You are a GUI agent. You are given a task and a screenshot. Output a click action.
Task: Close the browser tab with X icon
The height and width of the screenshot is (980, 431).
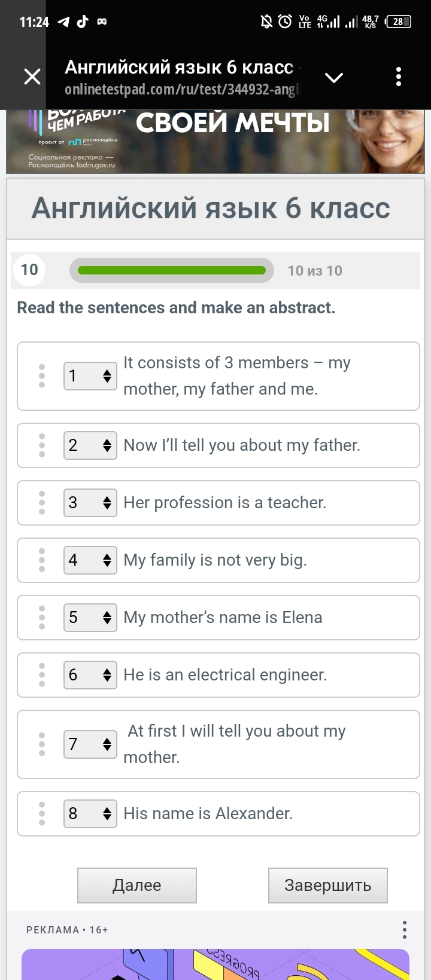[32, 77]
